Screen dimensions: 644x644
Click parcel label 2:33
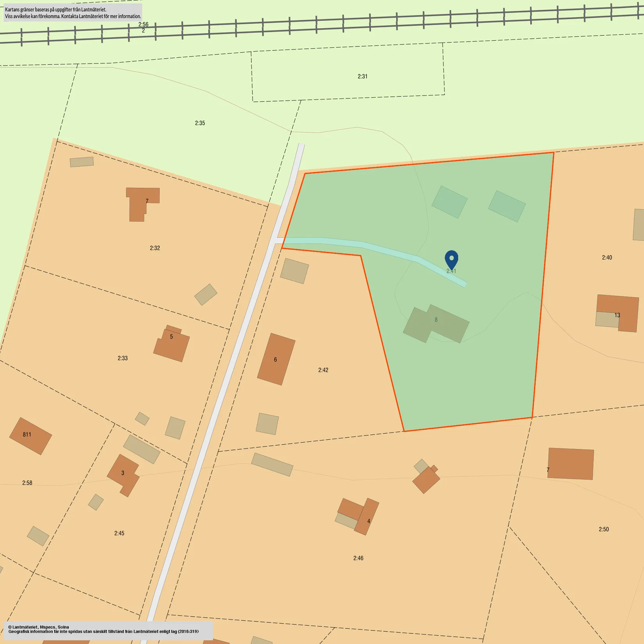[123, 358]
